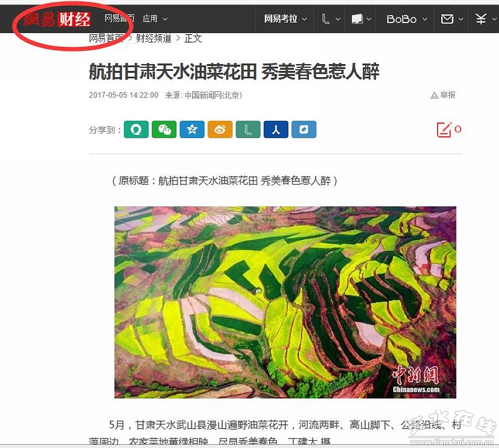Click the 网易财经 logo
This screenshot has width=499, height=448.
57,19
